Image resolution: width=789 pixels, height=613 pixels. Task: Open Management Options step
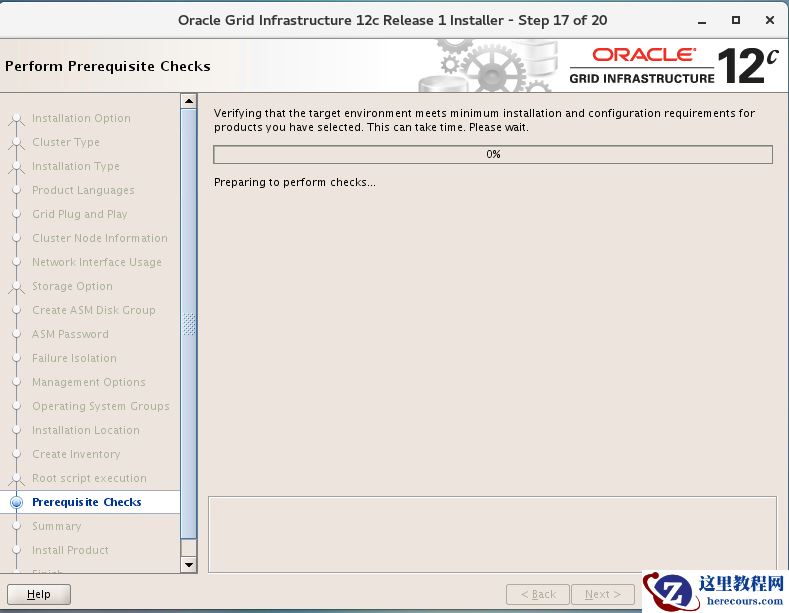click(89, 382)
